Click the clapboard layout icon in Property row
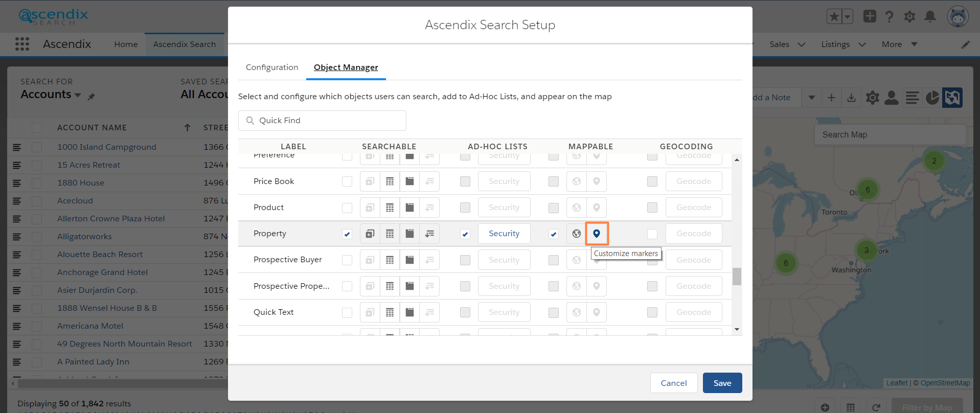 (410, 234)
